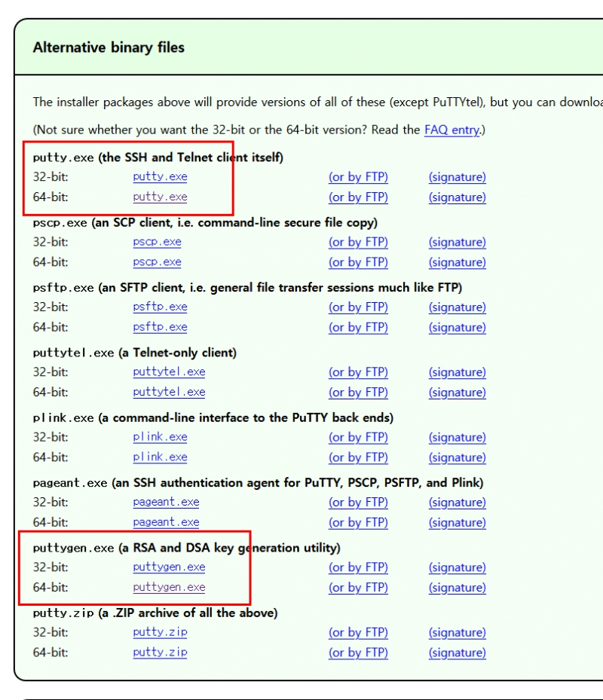Download 32-bit puttytel.exe
603x700 pixels.
coord(169,372)
